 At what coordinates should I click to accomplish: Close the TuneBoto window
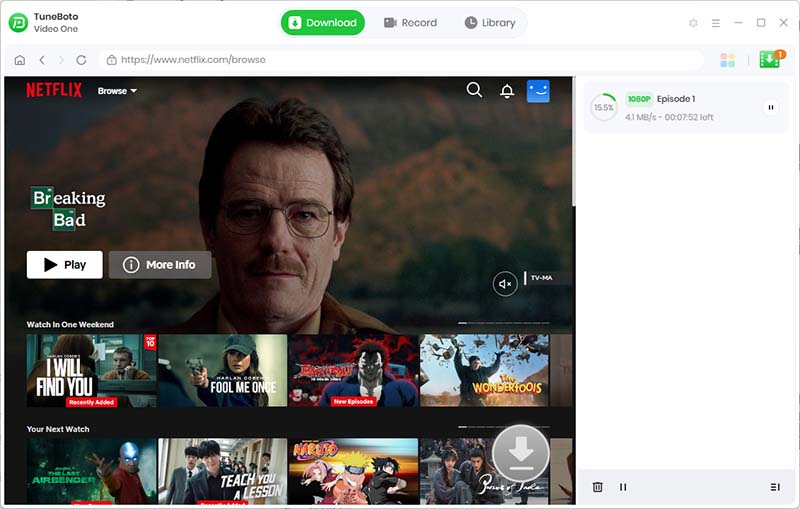(x=784, y=23)
